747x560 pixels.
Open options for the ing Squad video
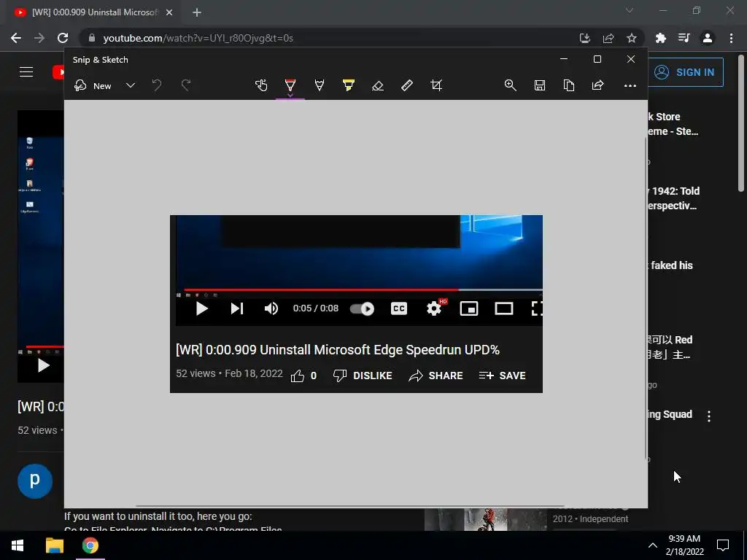click(x=709, y=416)
